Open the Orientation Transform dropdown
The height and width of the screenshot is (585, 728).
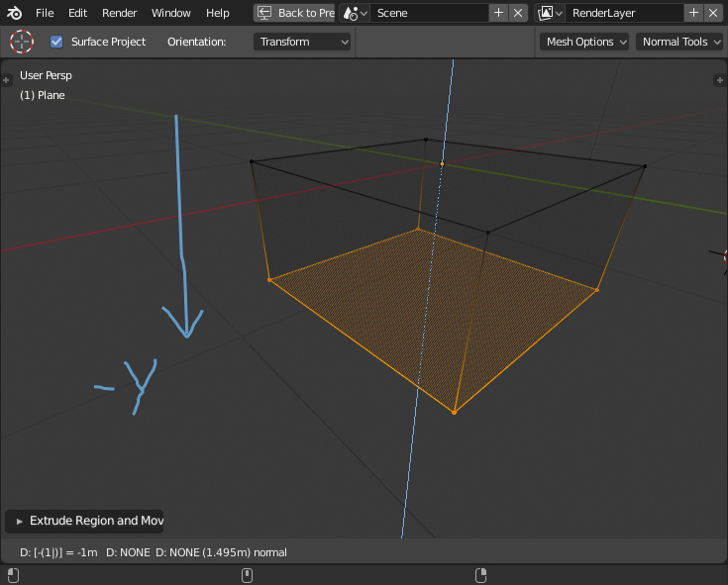(302, 42)
